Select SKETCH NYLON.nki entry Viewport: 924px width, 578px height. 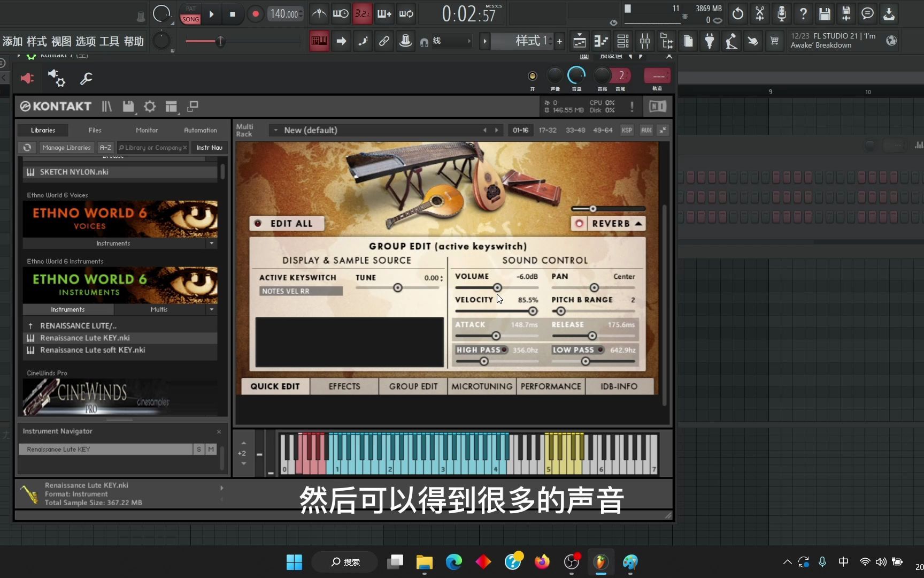pos(120,172)
